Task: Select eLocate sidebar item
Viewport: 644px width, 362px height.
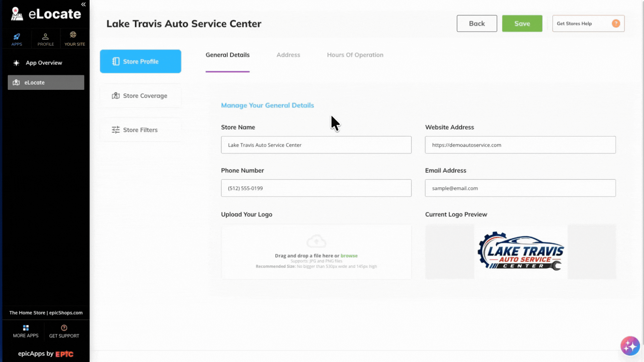Action: click(46, 82)
